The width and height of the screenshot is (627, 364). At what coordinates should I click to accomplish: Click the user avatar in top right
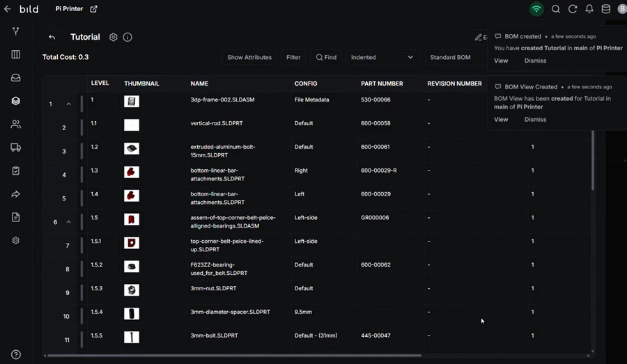[622, 9]
